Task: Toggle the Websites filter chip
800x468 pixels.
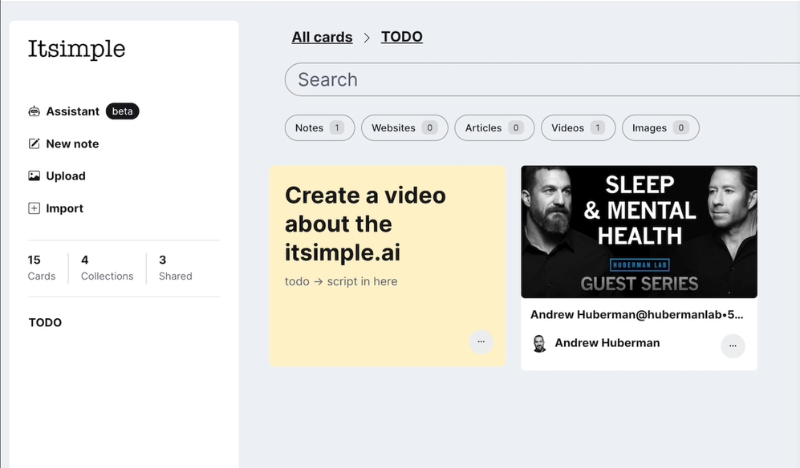Action: coord(404,128)
